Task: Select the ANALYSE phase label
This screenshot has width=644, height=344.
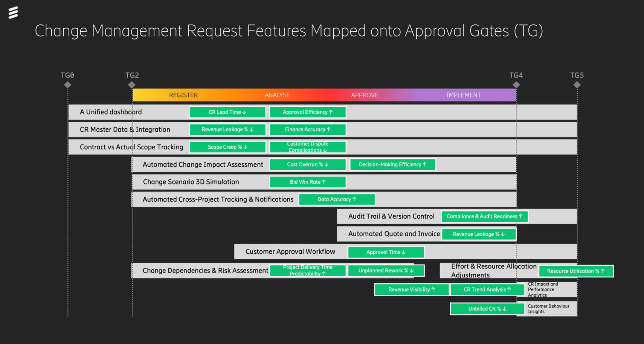Action: coord(277,95)
